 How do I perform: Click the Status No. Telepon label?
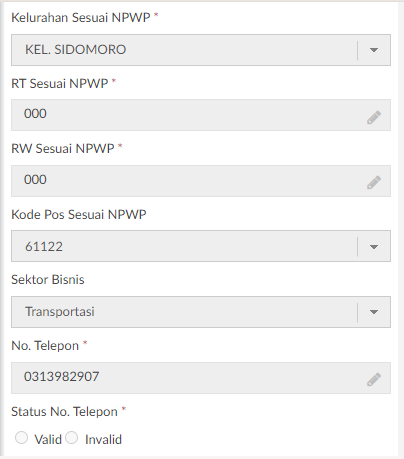pyautogui.click(x=64, y=412)
